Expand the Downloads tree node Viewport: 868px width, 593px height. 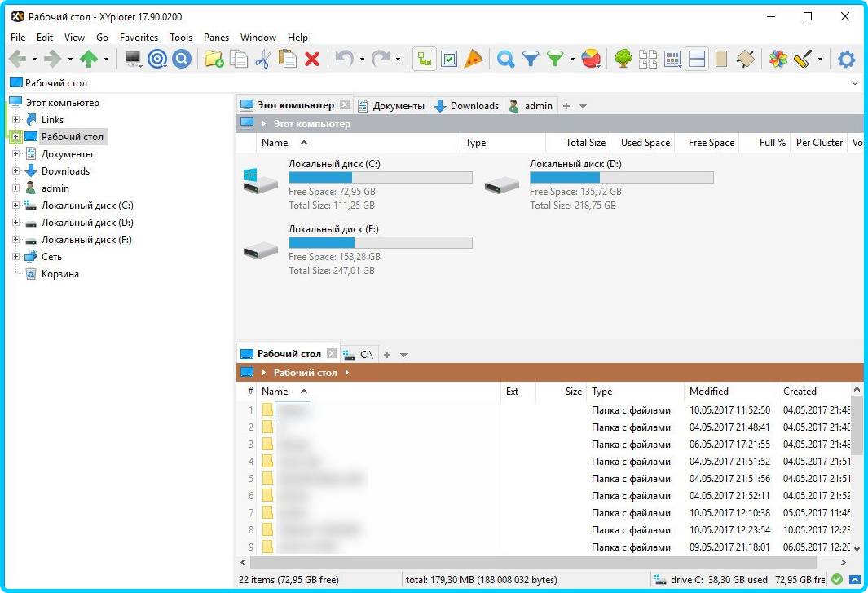[15, 171]
